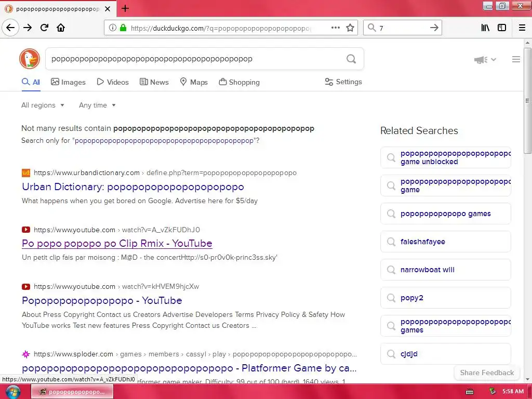Open the browser home page

(61, 28)
